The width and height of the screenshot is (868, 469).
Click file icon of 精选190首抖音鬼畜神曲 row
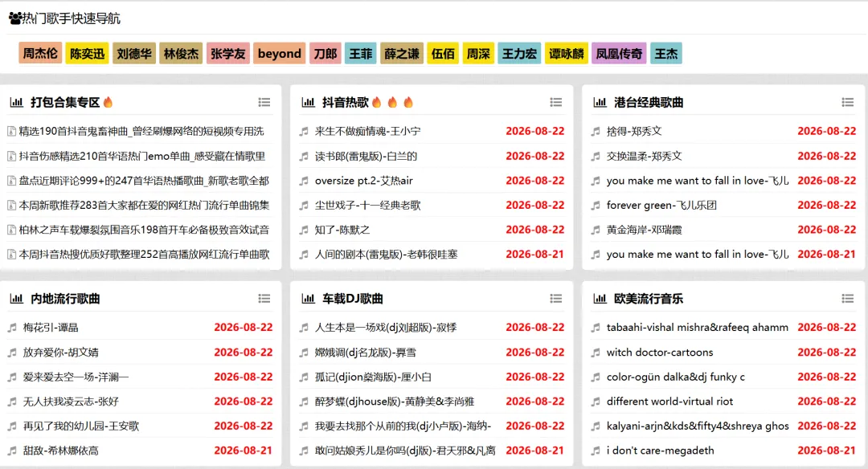tap(11, 132)
